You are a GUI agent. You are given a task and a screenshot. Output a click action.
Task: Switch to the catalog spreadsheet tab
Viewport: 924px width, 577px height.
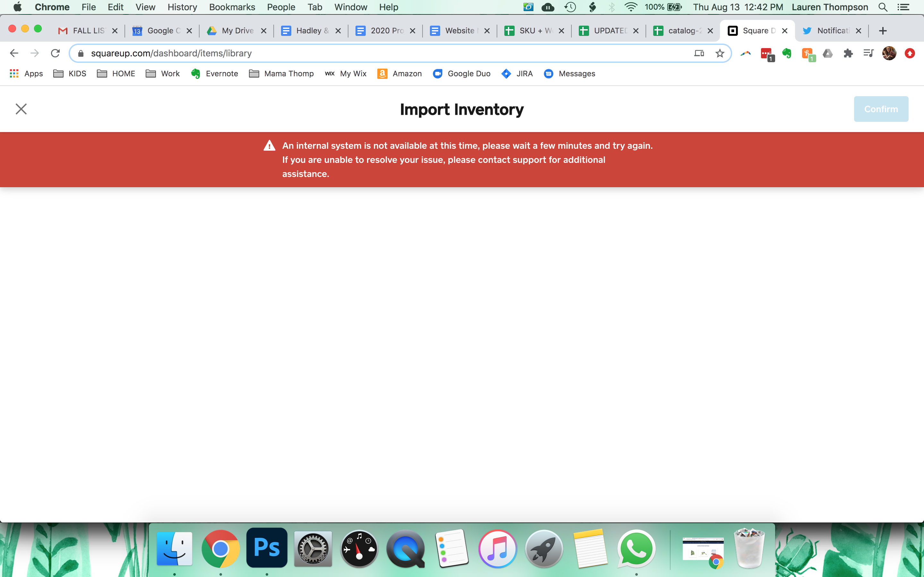683,31
